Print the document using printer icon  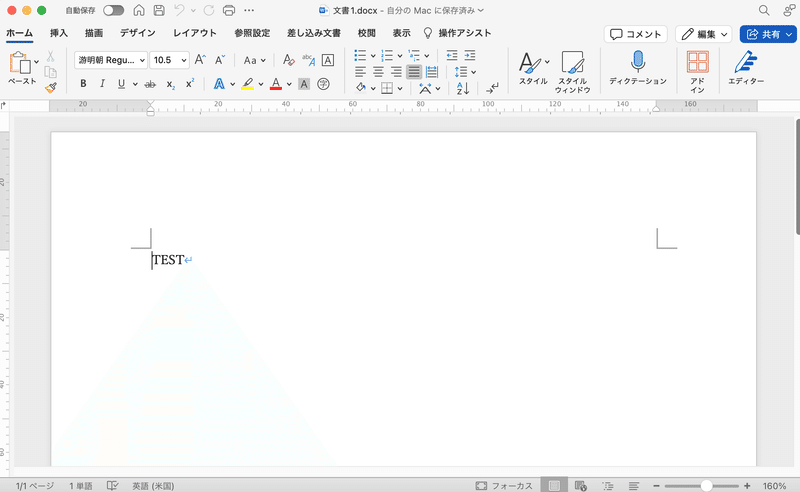pos(229,10)
